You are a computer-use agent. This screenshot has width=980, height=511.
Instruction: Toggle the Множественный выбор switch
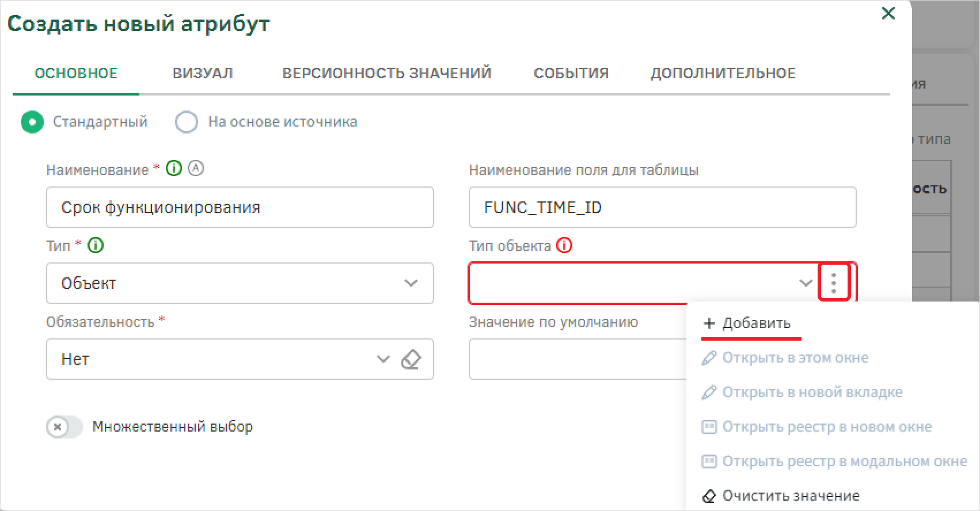(x=64, y=427)
